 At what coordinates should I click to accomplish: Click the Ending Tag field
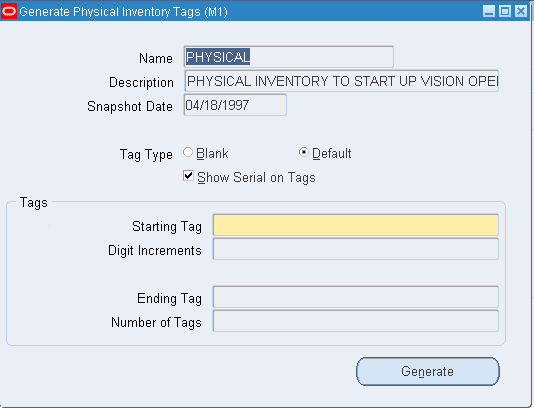click(356, 297)
